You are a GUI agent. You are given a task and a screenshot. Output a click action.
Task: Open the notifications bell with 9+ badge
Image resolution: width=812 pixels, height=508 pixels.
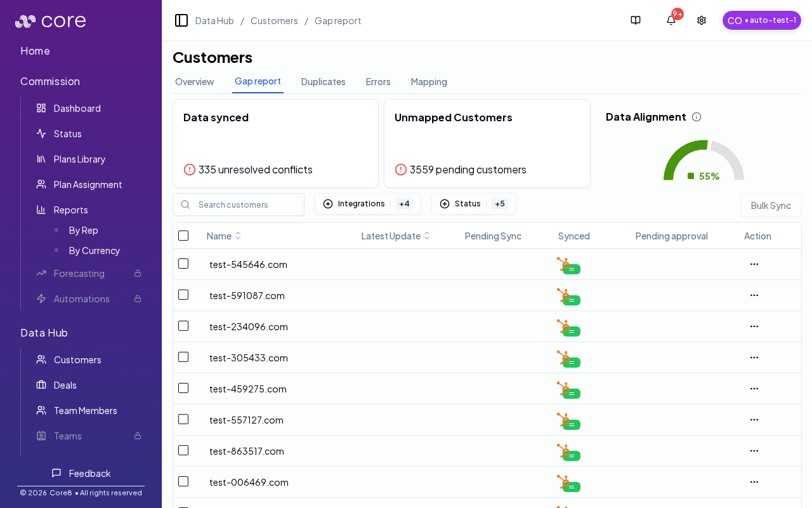pos(671,20)
